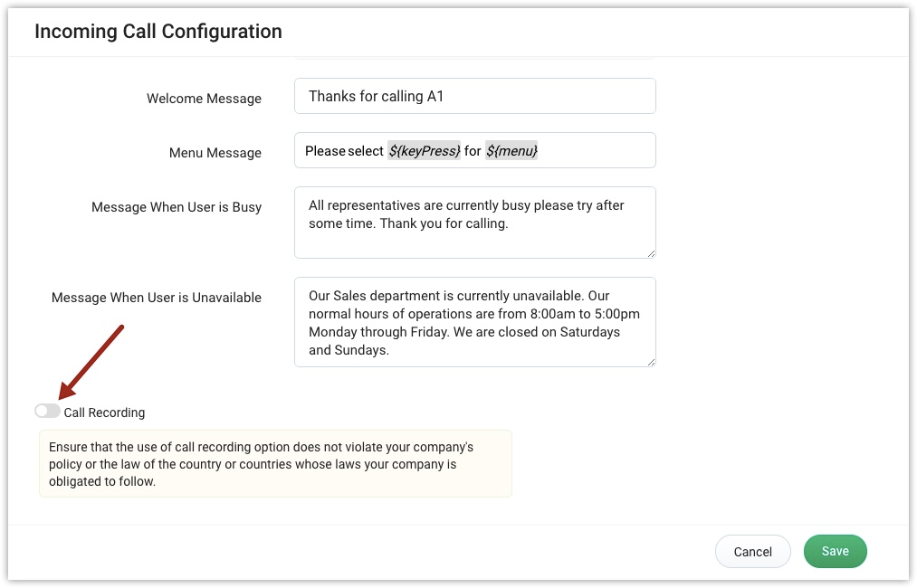Click the unavailable message text area
This screenshot has height=588, width=917.
474,322
